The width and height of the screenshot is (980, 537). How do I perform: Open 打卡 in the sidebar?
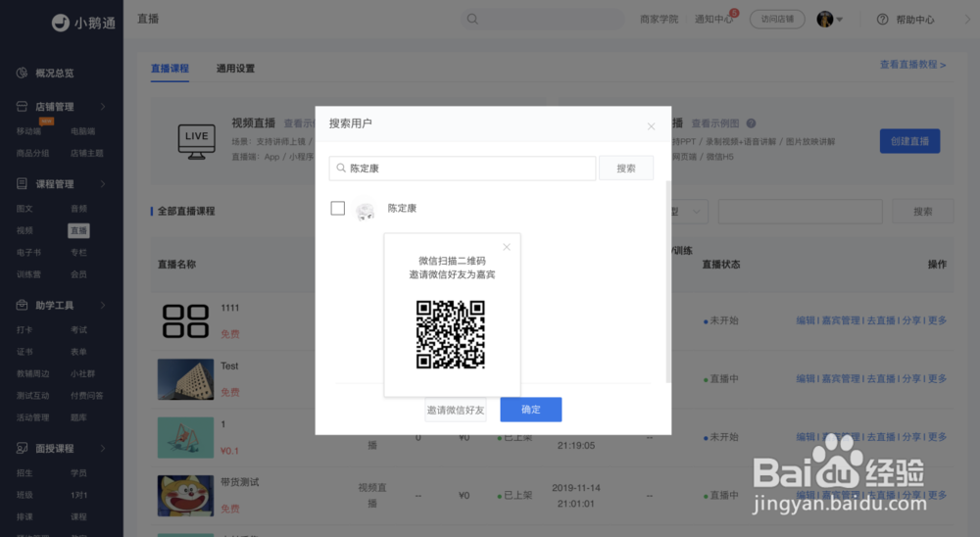[x=25, y=330]
